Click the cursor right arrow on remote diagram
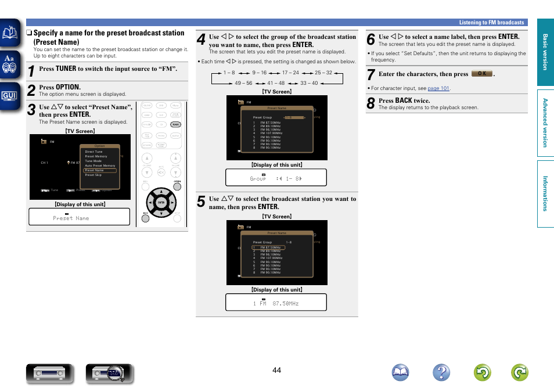The height and width of the screenshot is (392, 554). coord(172,203)
